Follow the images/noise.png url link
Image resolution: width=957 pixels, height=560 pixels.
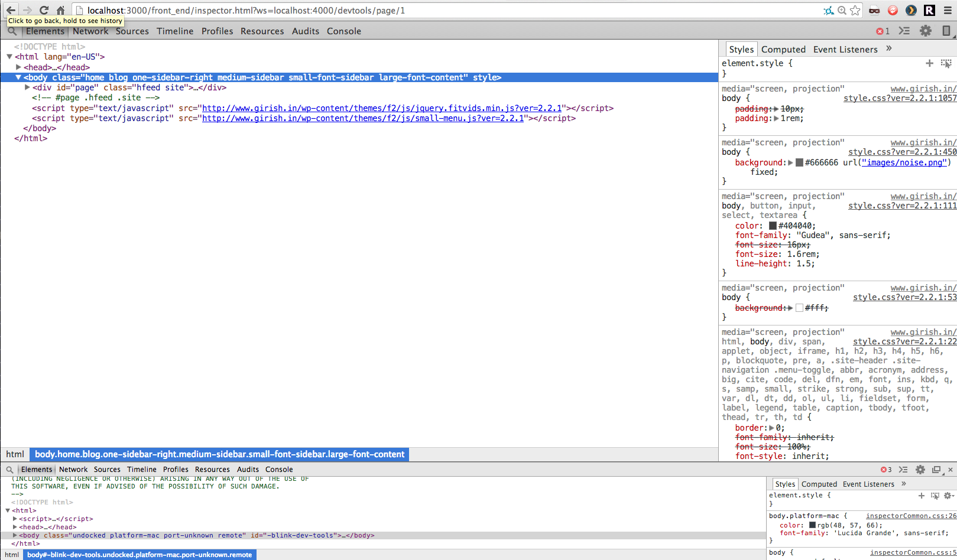[904, 162]
